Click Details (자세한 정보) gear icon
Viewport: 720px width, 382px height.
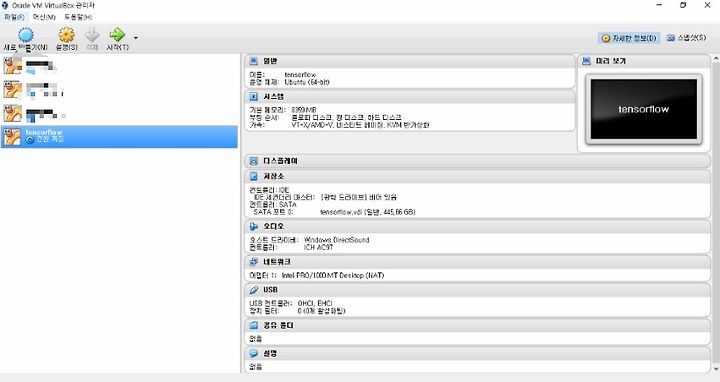pos(606,38)
